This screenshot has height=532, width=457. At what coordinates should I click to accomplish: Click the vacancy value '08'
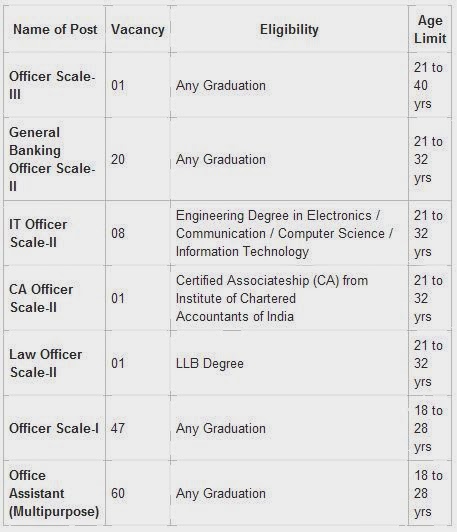tap(118, 233)
